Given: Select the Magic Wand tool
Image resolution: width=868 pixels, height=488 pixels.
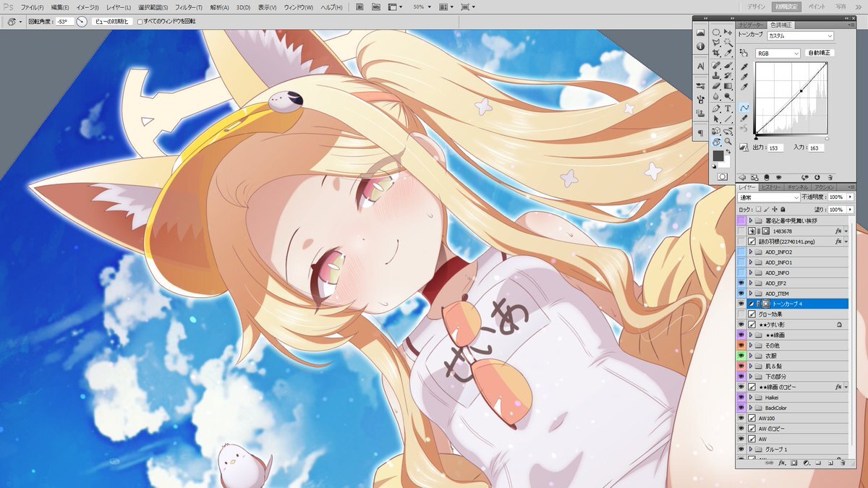Looking at the screenshot, I should click(x=728, y=43).
